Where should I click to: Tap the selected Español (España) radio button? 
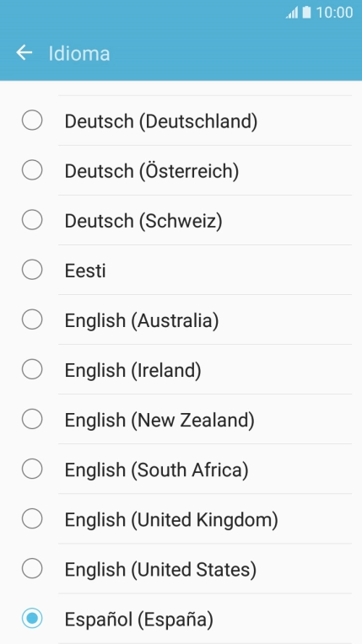pyautogui.click(x=32, y=618)
